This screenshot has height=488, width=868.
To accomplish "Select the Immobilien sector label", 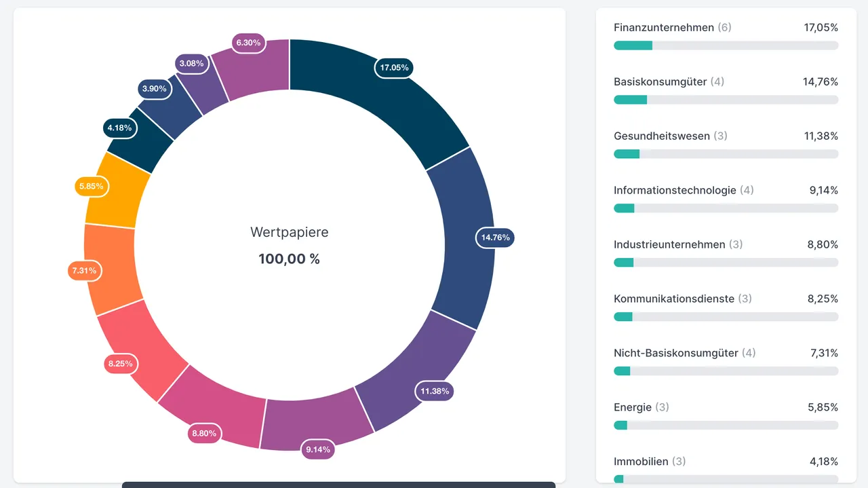I will (x=641, y=462).
